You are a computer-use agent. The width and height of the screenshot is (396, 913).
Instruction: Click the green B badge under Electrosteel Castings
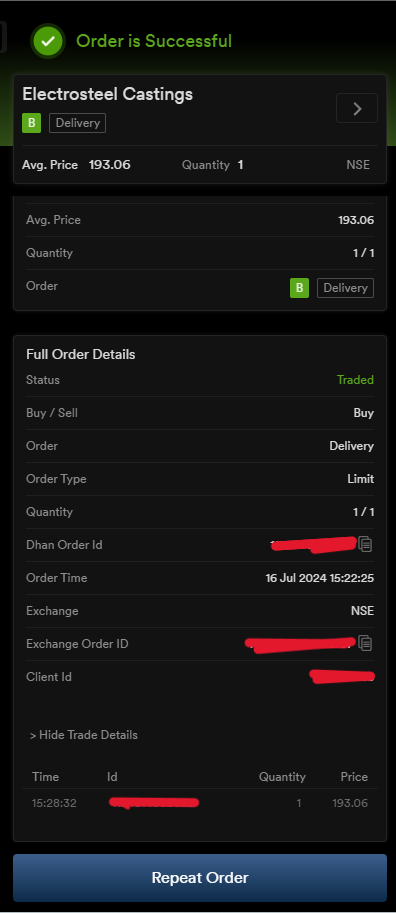click(x=31, y=123)
